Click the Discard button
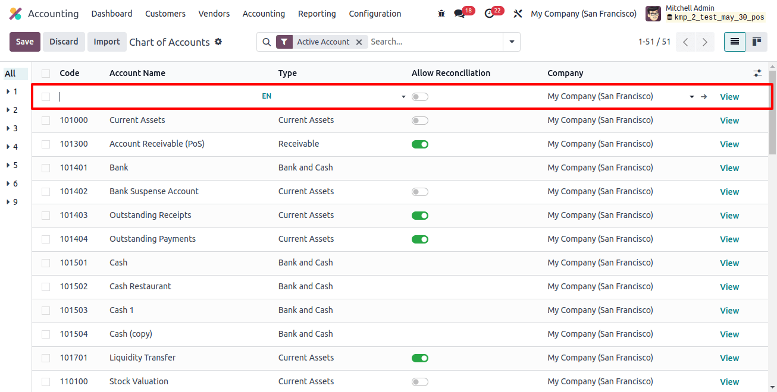This screenshot has height=392, width=777. pos(64,42)
